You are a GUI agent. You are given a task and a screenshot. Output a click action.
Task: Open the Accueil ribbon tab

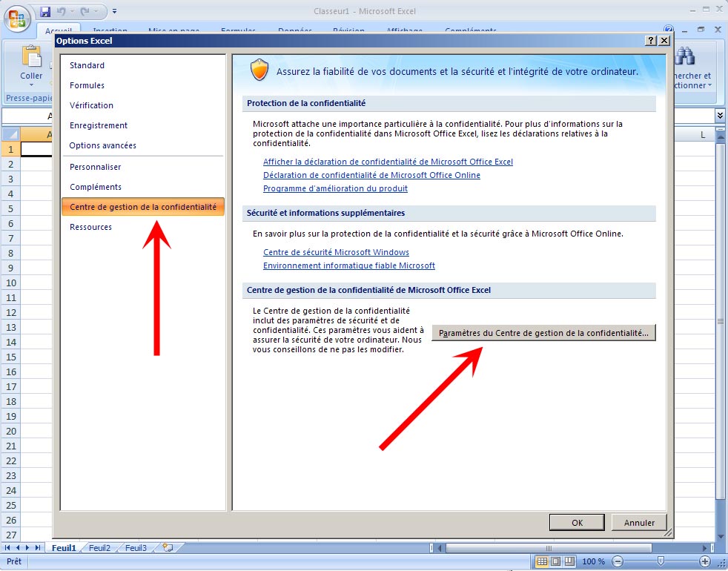pos(59,30)
